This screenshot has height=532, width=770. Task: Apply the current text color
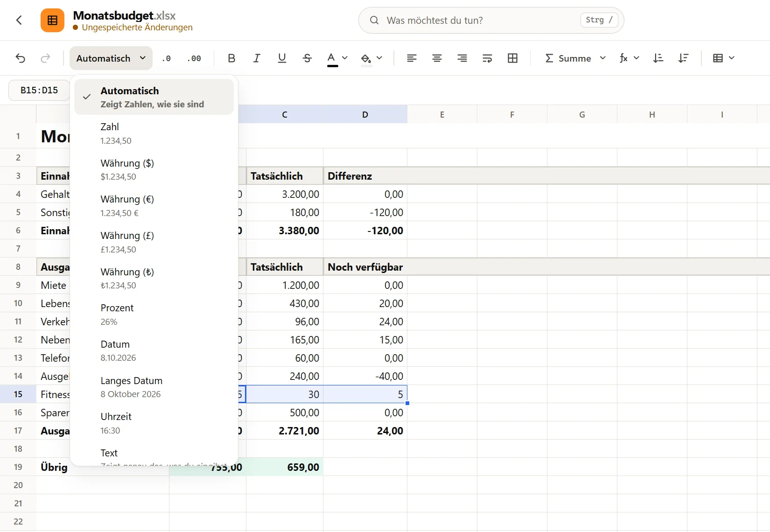(x=332, y=58)
